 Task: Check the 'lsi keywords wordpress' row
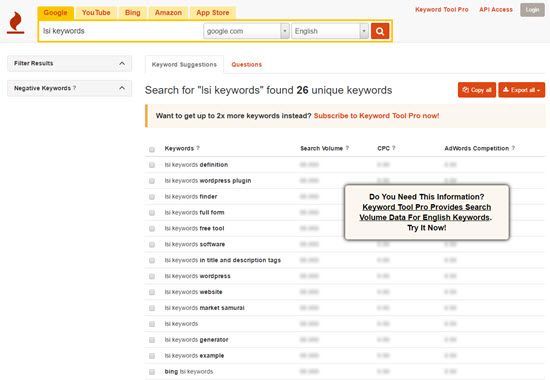tap(152, 276)
